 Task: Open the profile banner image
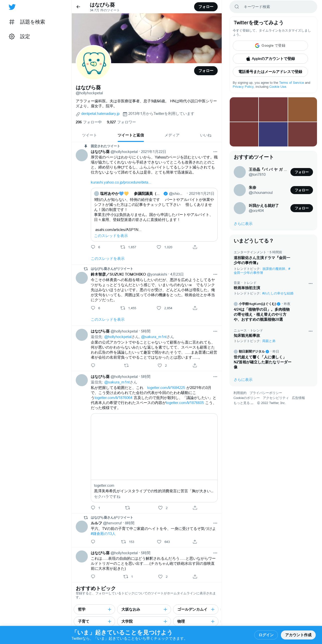pyautogui.click(x=147, y=38)
